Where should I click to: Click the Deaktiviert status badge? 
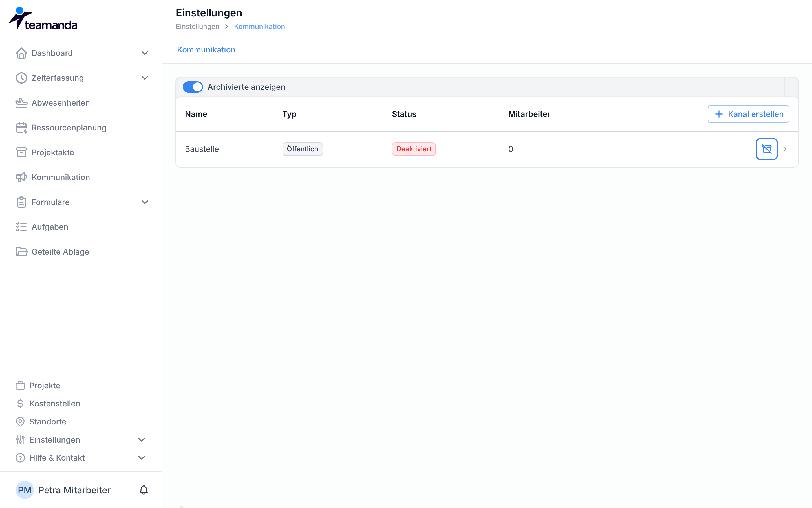[414, 149]
